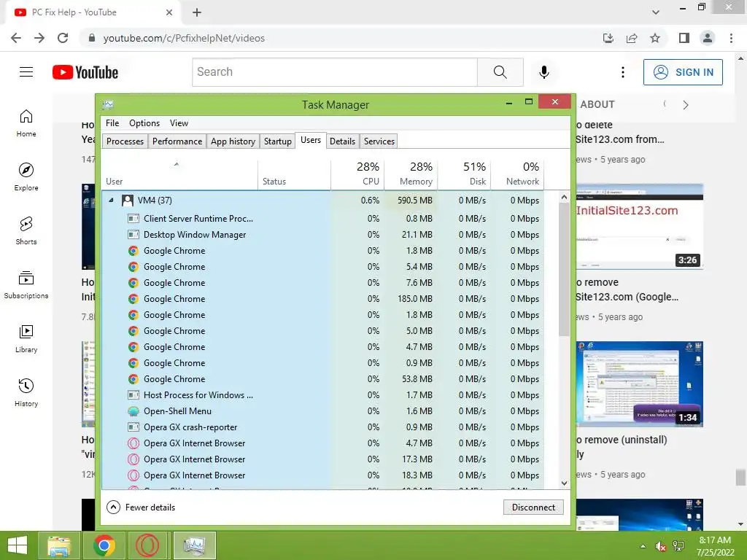This screenshot has width=747, height=560.
Task: Switch to the Startup tab
Action: coord(278,141)
